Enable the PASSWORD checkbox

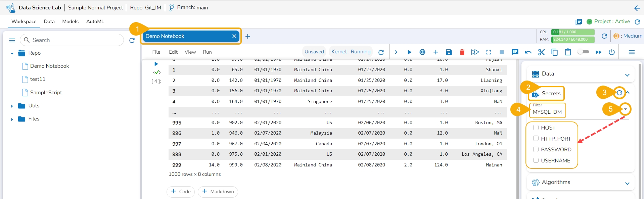(536, 149)
